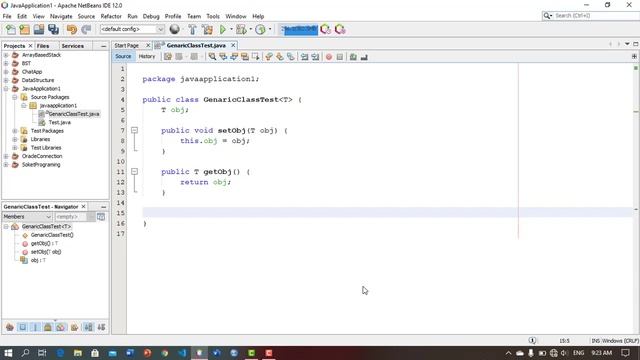This screenshot has height=360, width=640.
Task: Select Test.java in project tree
Action: [x=60, y=122]
